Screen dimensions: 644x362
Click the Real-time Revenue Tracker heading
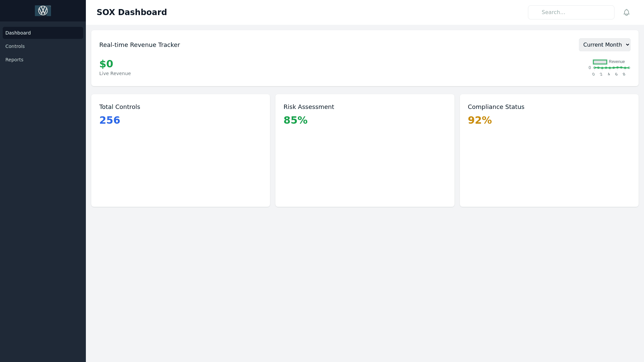140,45
